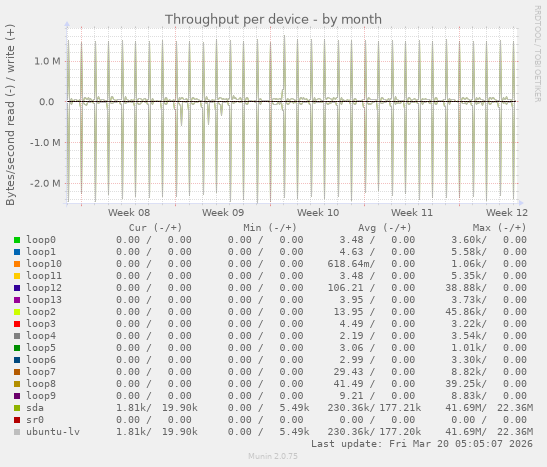Click the loop12 average value 106.21
The width and height of the screenshot is (547, 467).
[345, 288]
